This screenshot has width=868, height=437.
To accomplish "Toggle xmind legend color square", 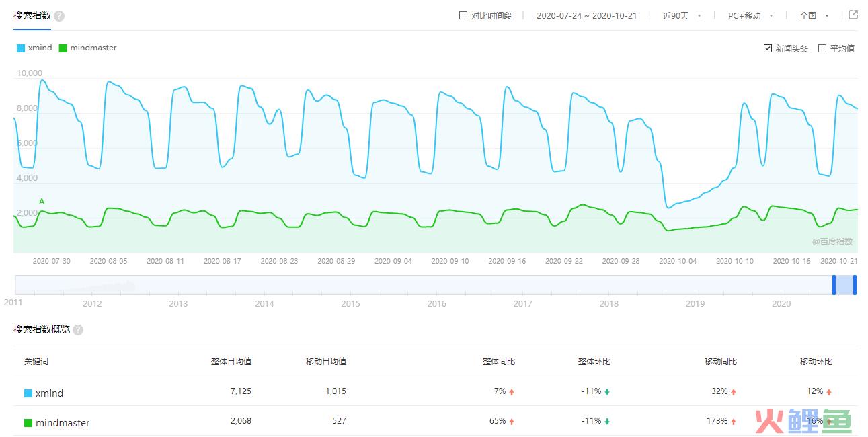I will (22, 48).
